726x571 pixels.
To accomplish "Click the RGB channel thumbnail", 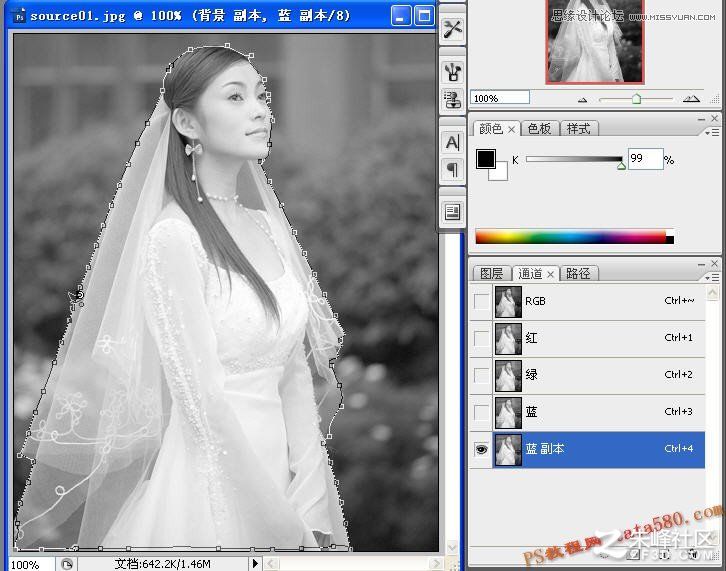I will (508, 301).
